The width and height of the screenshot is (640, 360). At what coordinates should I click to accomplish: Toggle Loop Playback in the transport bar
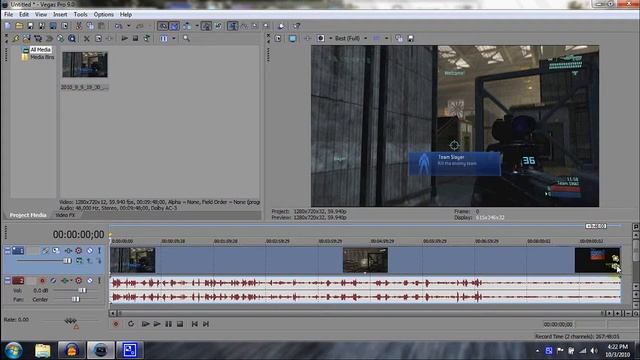[x=131, y=324]
